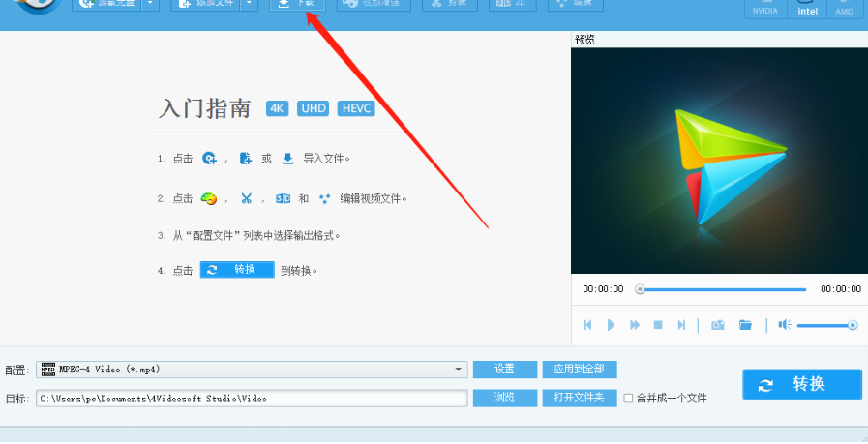
Task: Click the 下载 download toolbar button
Action: pos(297,5)
